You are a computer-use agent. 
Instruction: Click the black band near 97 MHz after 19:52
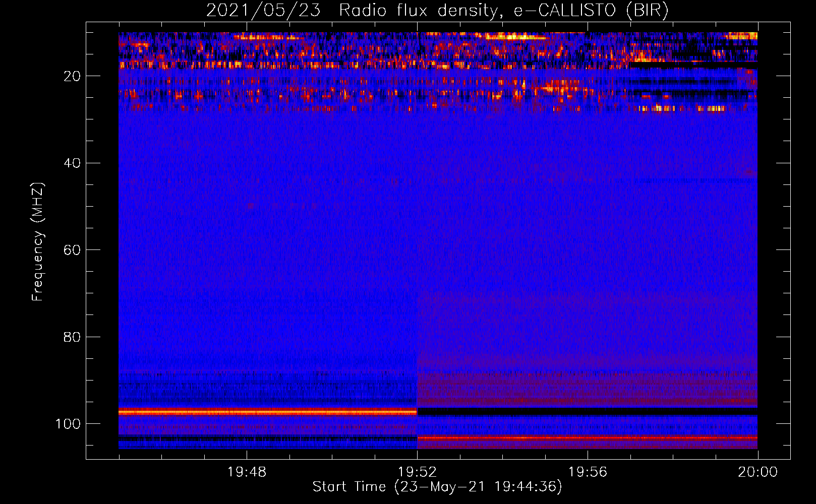pos(588,412)
